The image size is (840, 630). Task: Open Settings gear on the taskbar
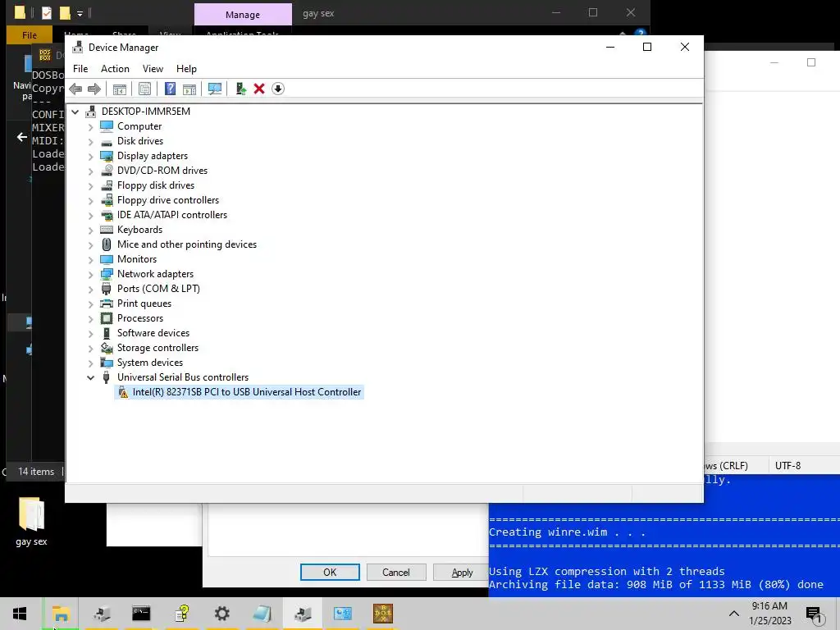point(221,614)
